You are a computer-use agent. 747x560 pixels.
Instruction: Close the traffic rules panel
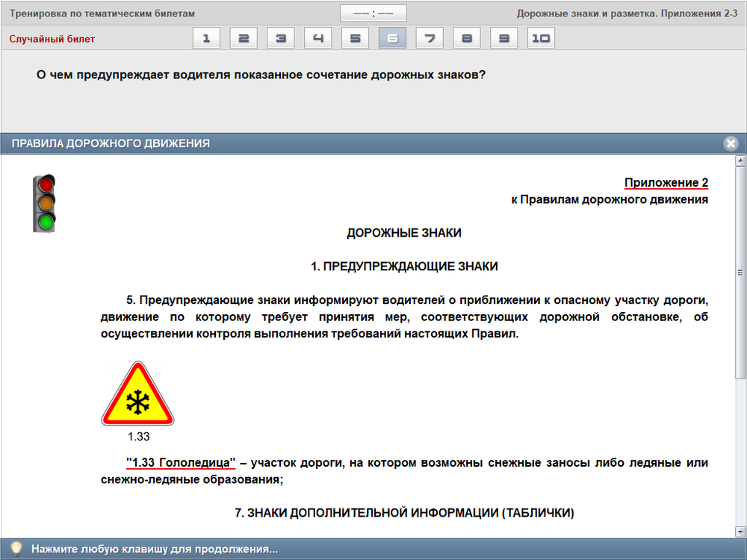[731, 143]
